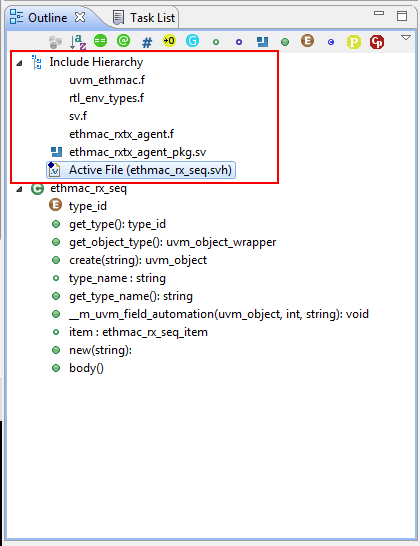Click the blue package squares toolbar icon

(x=262, y=42)
